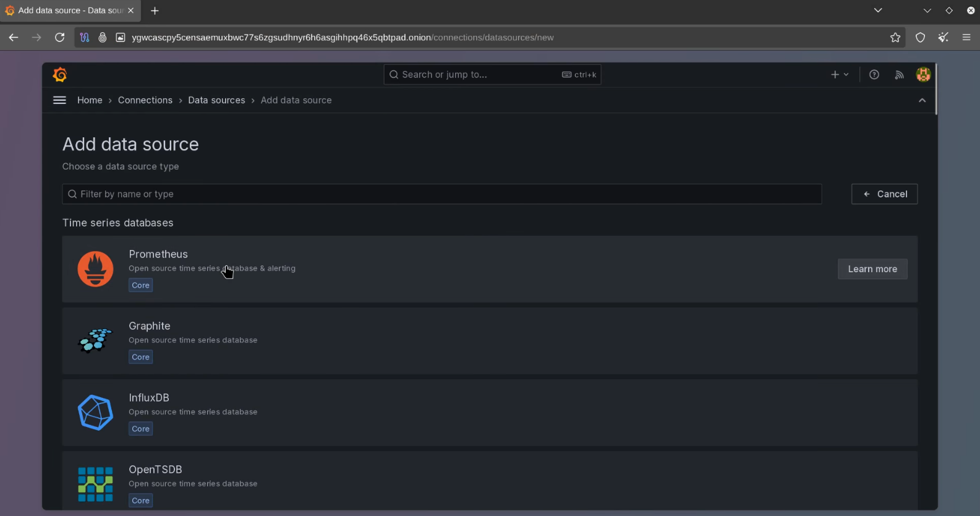980x516 pixels.
Task: Select the Add data source browser tab
Action: 70,11
